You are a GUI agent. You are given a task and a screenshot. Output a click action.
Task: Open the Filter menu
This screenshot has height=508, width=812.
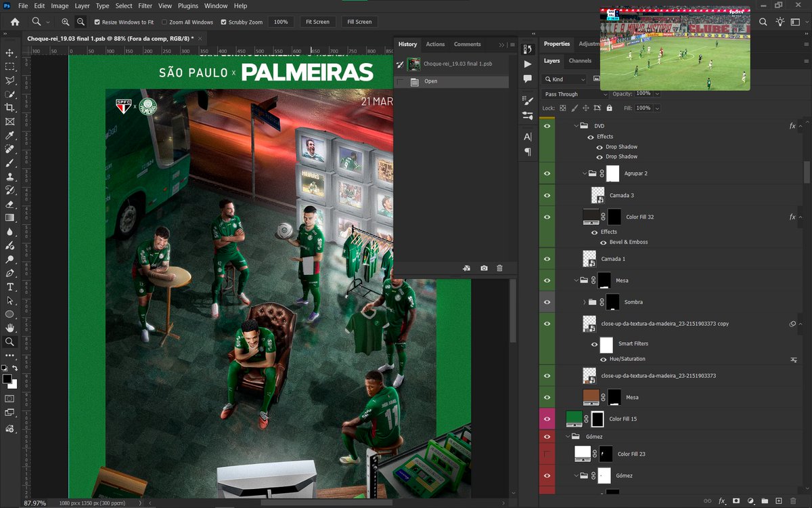tap(145, 6)
